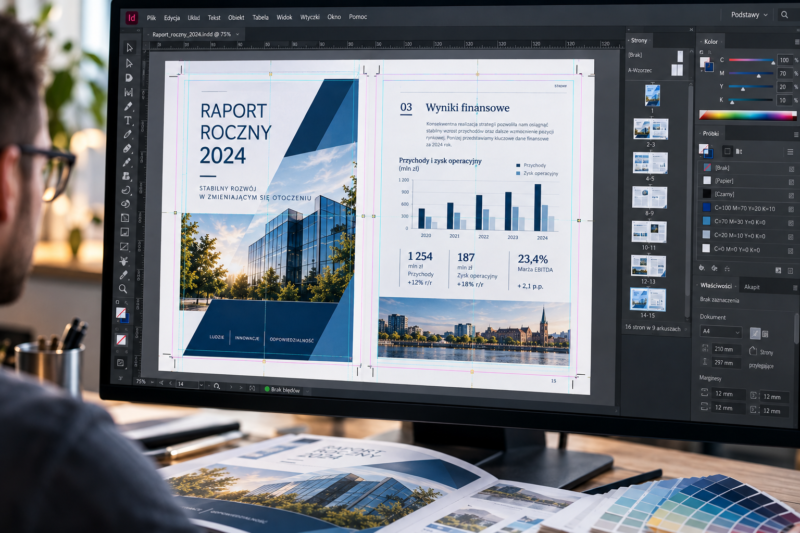
Task: Select the Direct Selection tool
Action: (129, 63)
